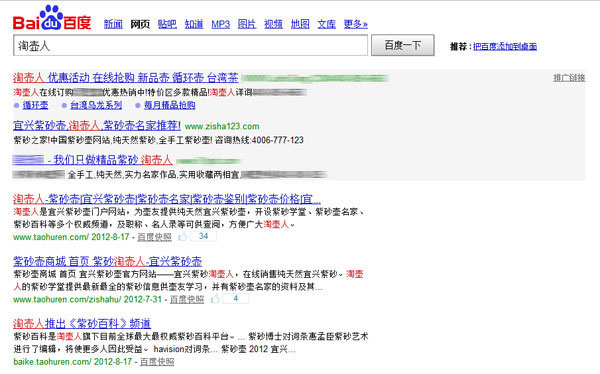Switch to MP3 search tab

click(221, 24)
